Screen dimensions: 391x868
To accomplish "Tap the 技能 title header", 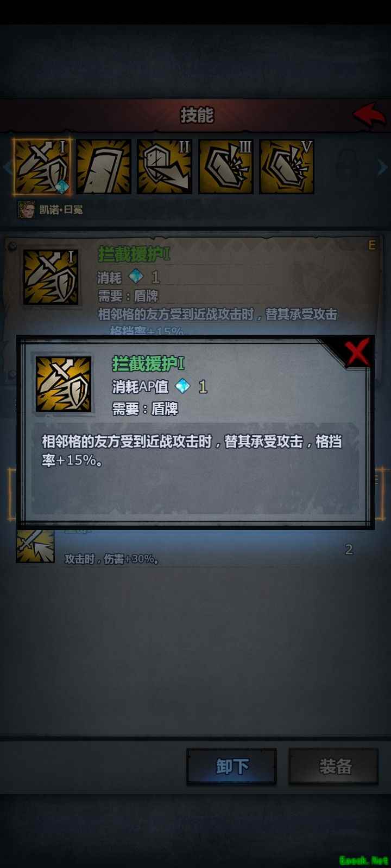I will tap(197, 115).
